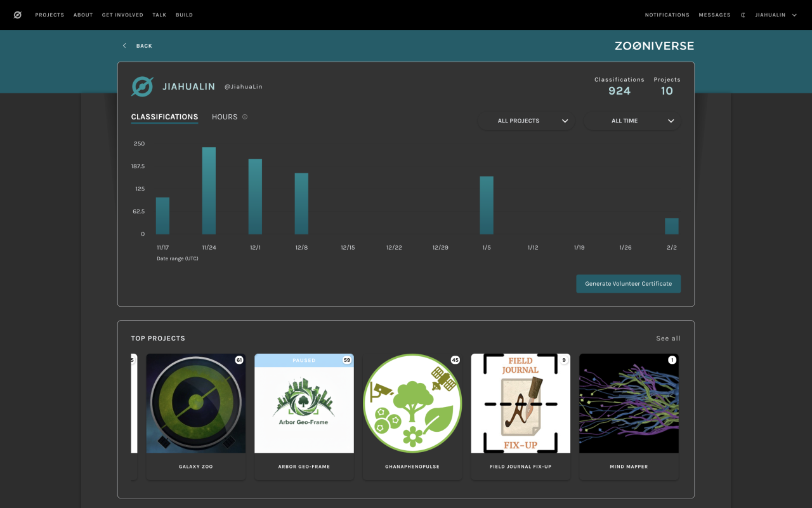Click the Zooniverse wordmark in the header
The height and width of the screenshot is (508, 812).
(x=654, y=46)
